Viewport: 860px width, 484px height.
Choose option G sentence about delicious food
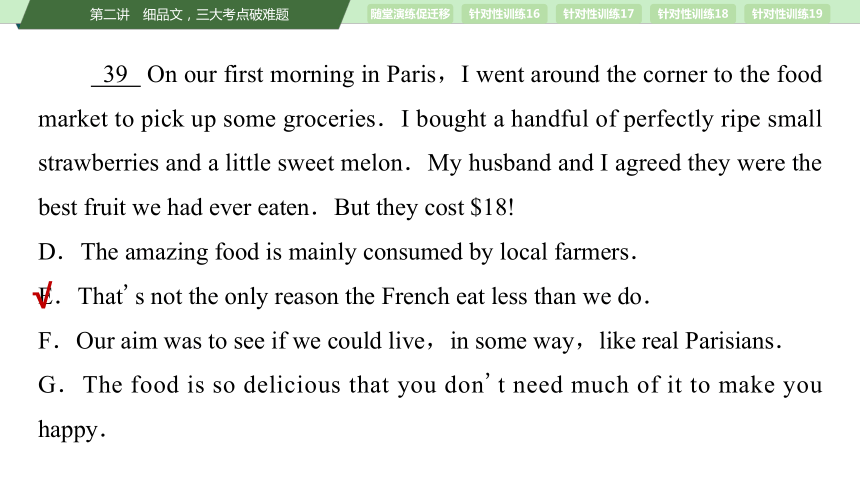[x=430, y=407]
